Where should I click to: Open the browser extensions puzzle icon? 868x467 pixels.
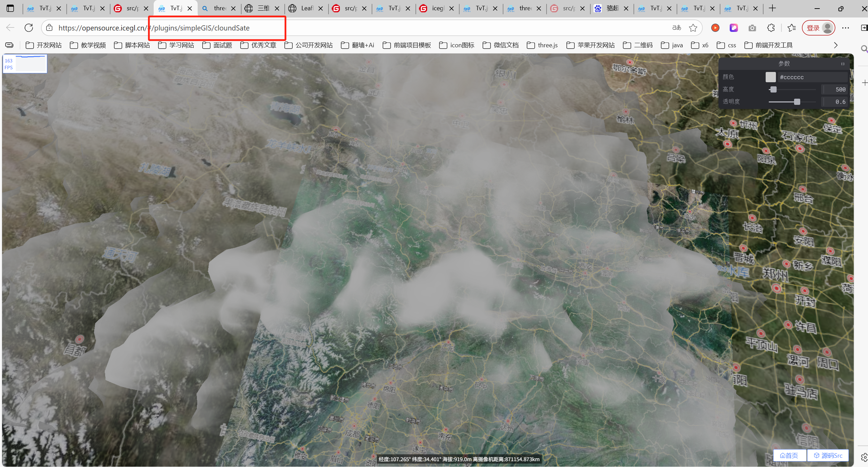(771, 28)
